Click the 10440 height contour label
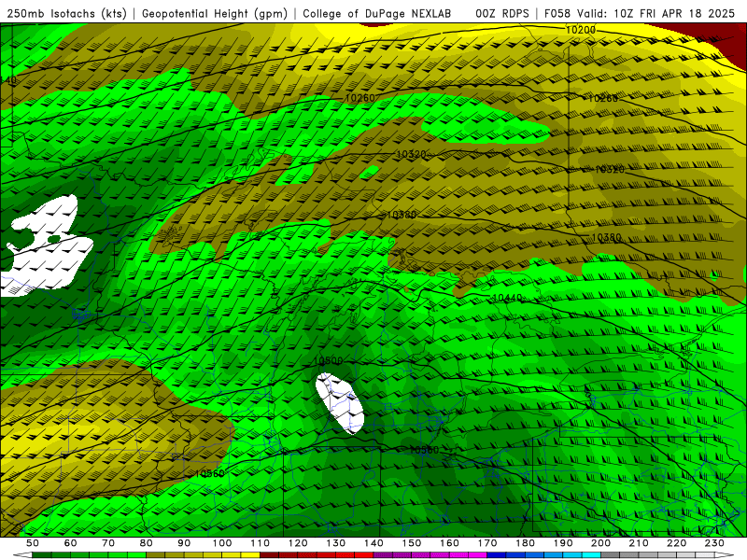Screen dimensions: 747x560 (507, 298)
